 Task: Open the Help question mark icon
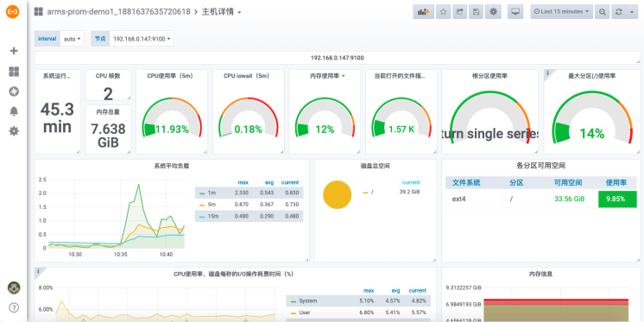(14, 307)
